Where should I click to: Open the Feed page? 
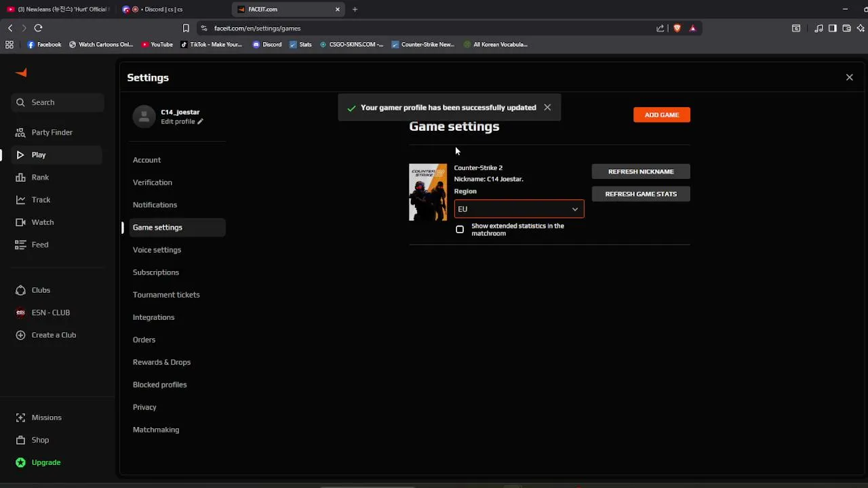(x=39, y=244)
